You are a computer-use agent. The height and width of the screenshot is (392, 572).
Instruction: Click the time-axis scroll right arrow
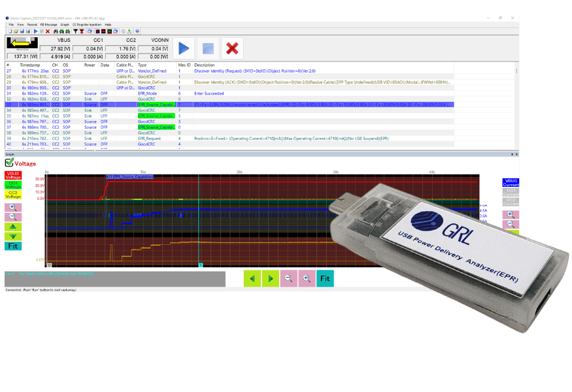(x=270, y=279)
